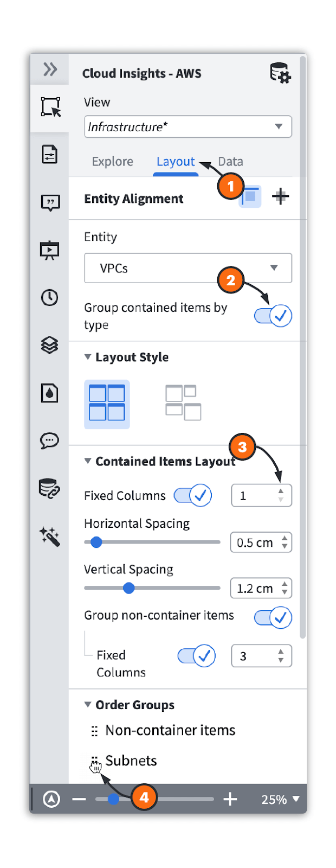This screenshot has height=868, width=336.
Task: Open the quote comment sidebar icon
Action: pyautogui.click(x=50, y=203)
